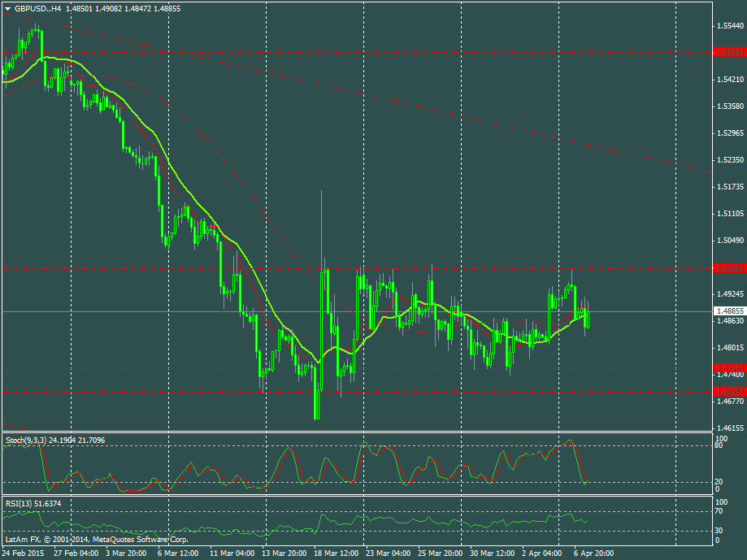Click the 1.51105 price scale value
The image size is (747, 560).
729,214
